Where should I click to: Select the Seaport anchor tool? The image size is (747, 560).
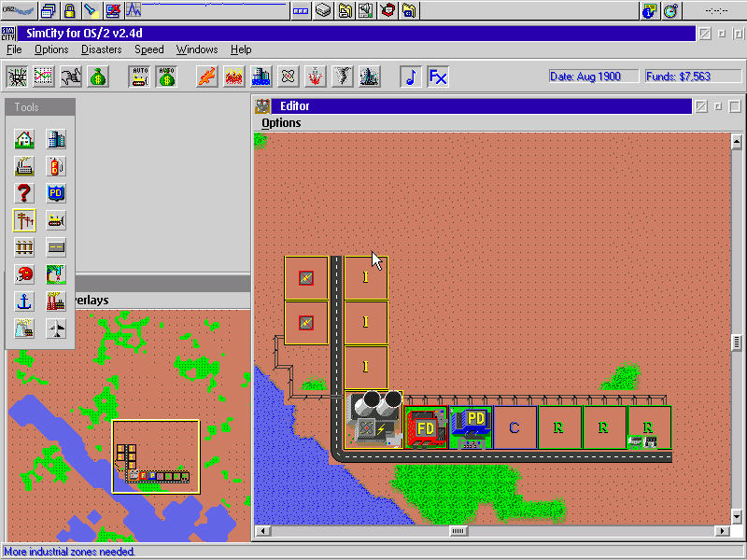24,301
